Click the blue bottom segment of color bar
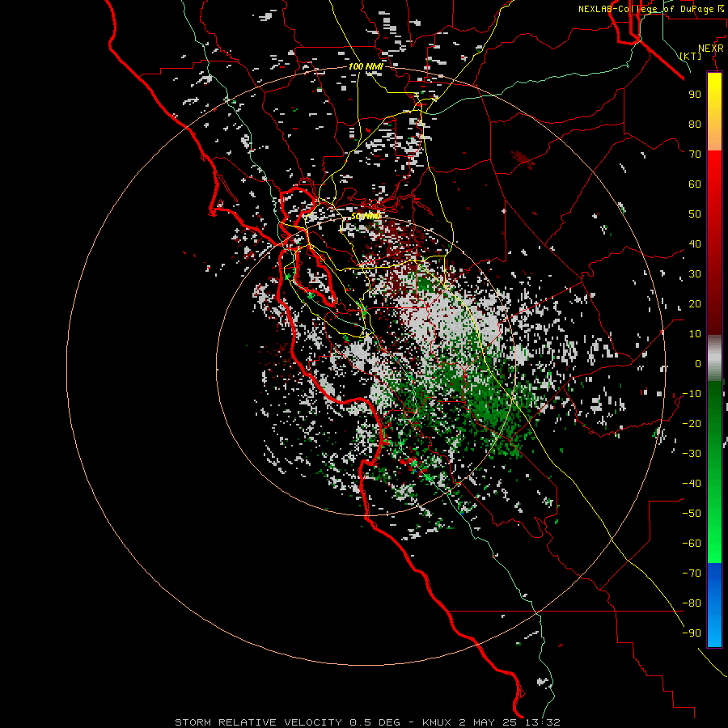 click(714, 605)
